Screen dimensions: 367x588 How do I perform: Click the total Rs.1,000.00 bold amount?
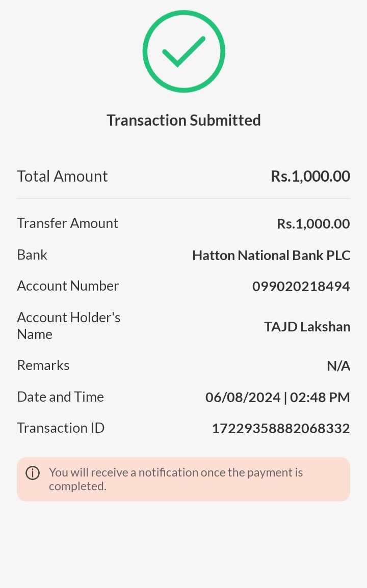point(310,176)
